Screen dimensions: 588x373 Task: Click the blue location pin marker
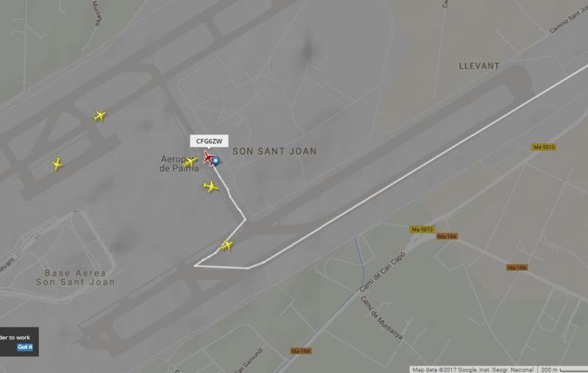[x=216, y=161]
